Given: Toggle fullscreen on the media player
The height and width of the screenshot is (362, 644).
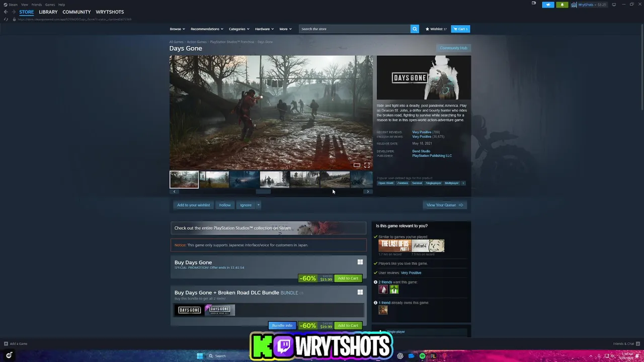Looking at the screenshot, I should 367,165.
